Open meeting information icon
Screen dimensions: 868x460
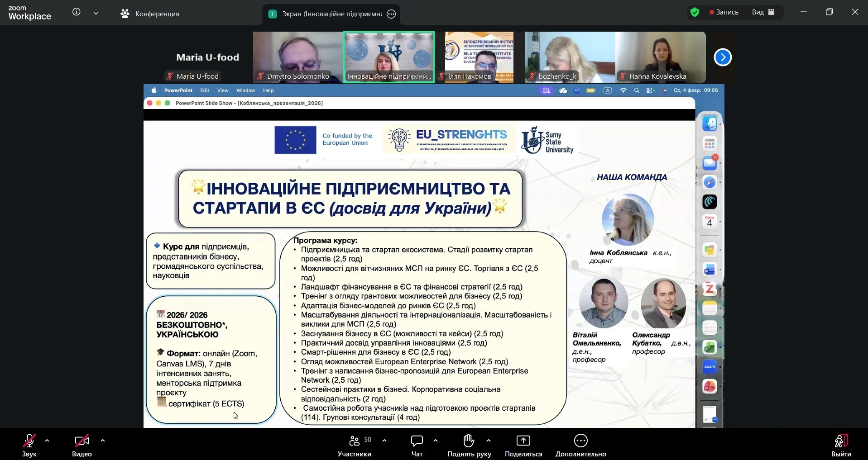point(77,12)
